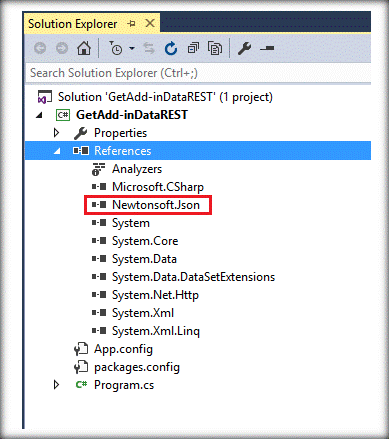
Task: Open the packages.config file
Action: click(137, 367)
